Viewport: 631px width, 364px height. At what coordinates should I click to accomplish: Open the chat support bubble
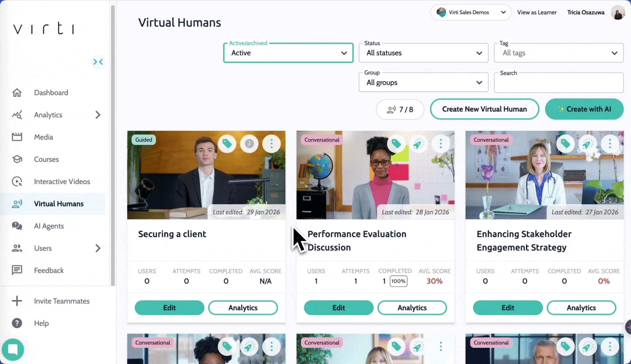pos(13,350)
